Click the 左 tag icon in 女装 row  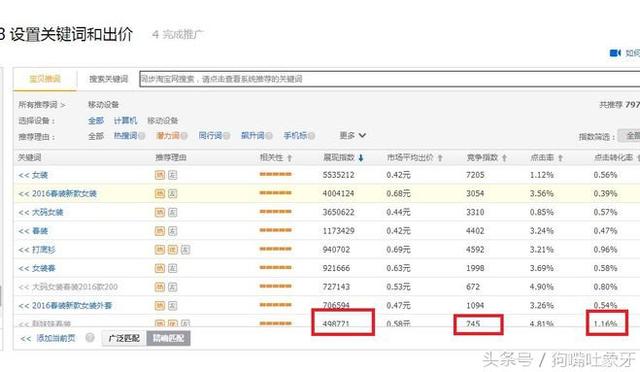(172, 175)
